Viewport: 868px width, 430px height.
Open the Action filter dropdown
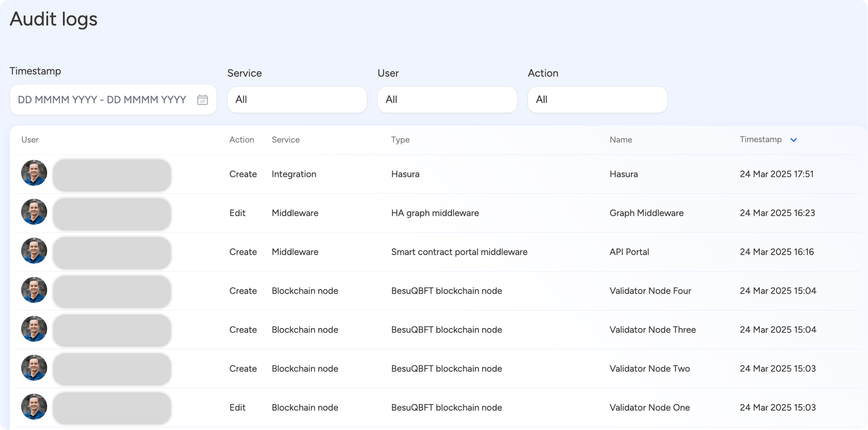pyautogui.click(x=597, y=100)
